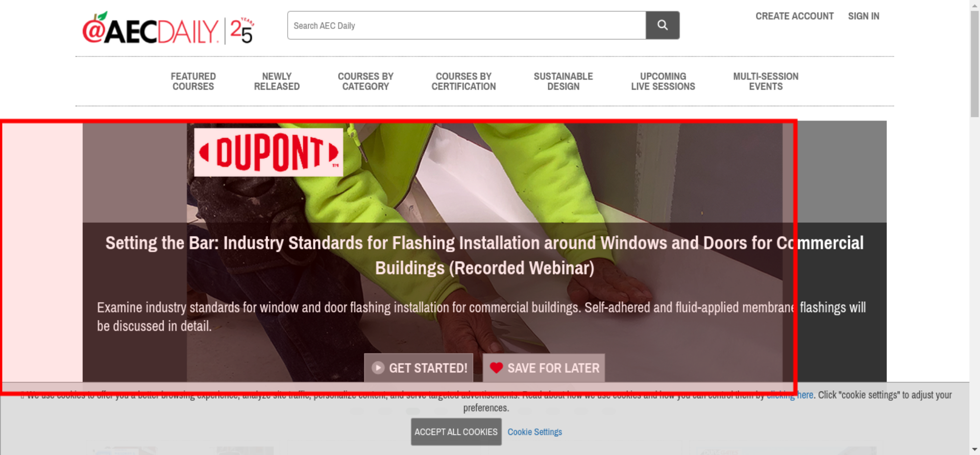
Task: Click the scrollbar up arrow
Action: [975, 5]
